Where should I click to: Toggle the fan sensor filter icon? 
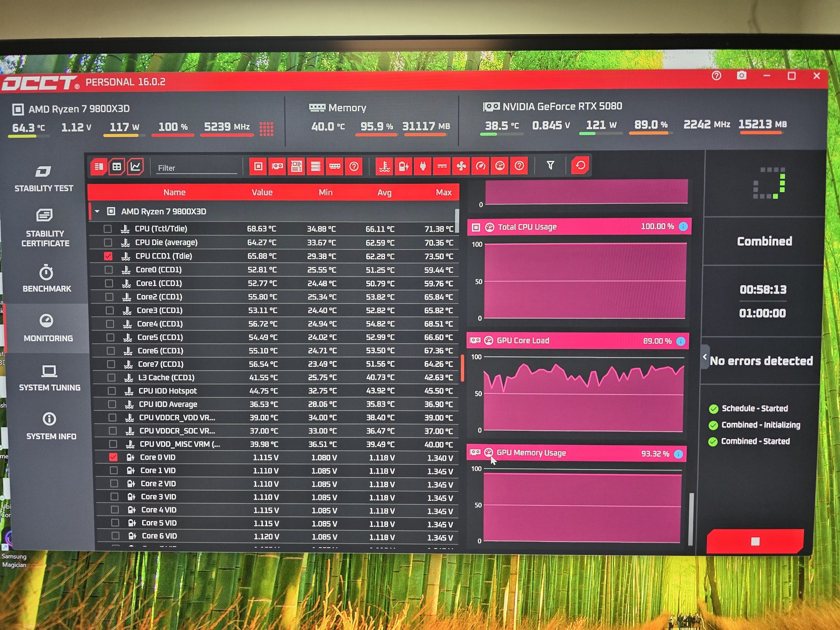pos(461,166)
